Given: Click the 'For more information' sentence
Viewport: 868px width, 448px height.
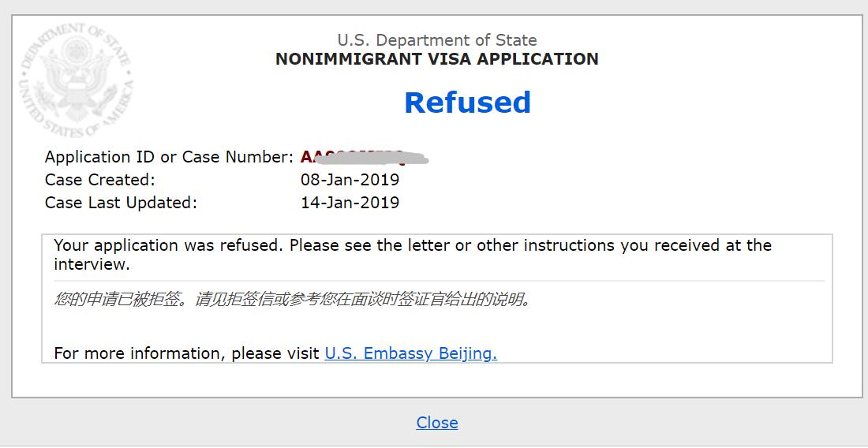Looking at the screenshot, I should click(275, 353).
